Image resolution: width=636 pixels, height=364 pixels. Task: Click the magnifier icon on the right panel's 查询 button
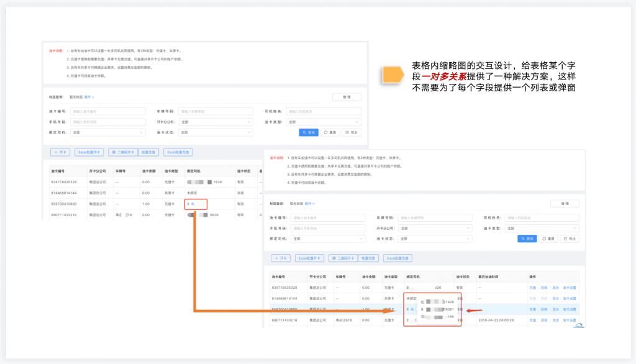tap(523, 239)
